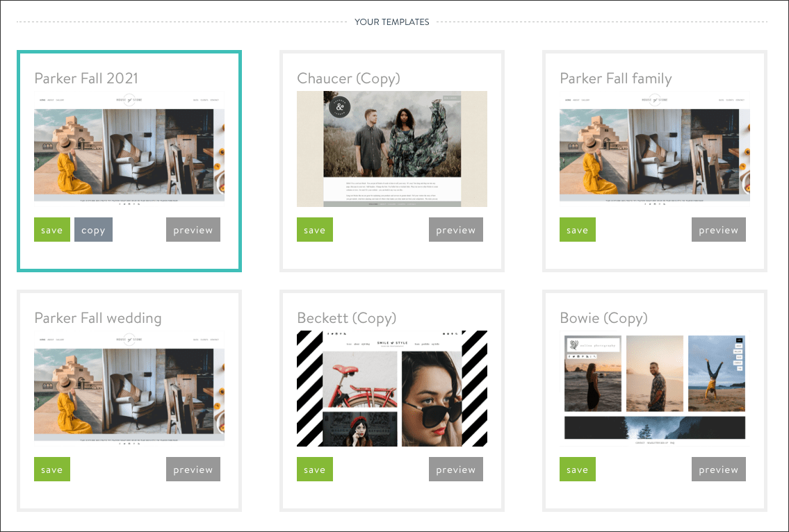Save the Parker Fall wedding template
789x532 pixels.
[x=51, y=469]
